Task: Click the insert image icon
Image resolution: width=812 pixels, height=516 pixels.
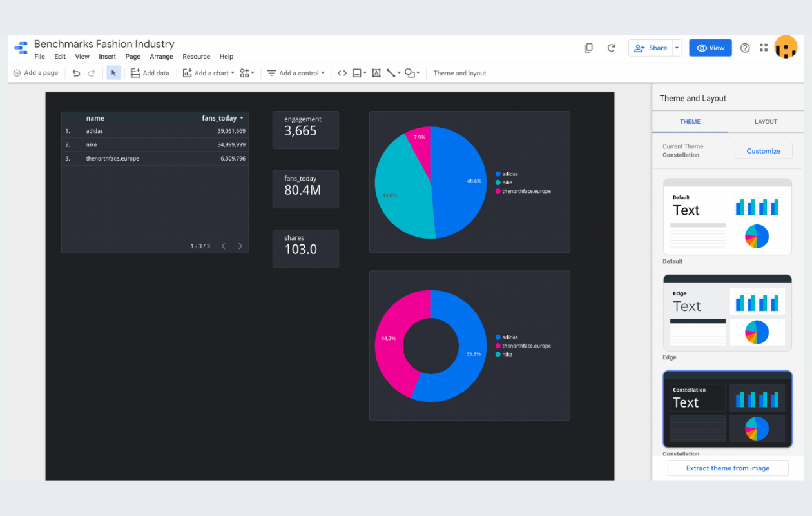Action: [357, 73]
